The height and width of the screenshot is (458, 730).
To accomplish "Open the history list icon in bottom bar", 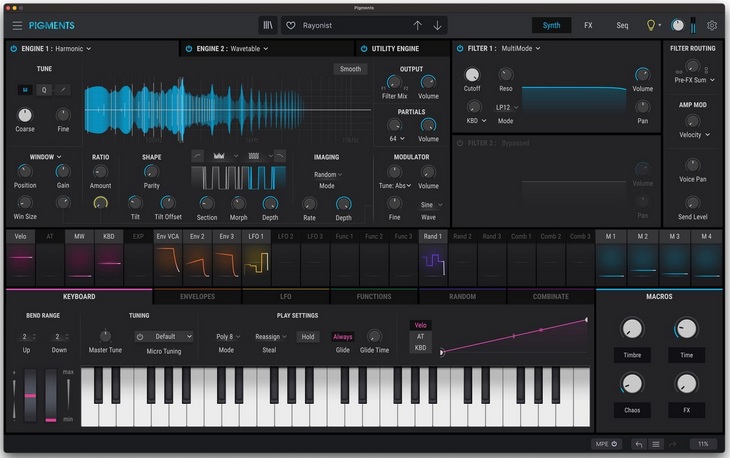I will (x=656, y=444).
